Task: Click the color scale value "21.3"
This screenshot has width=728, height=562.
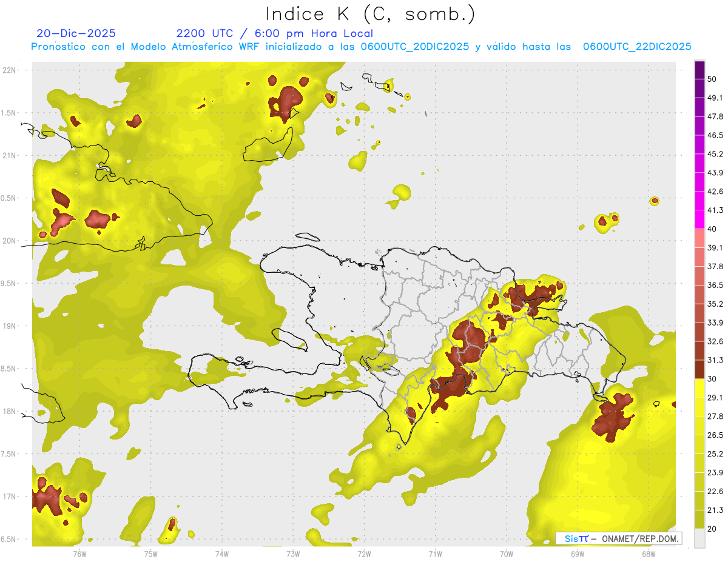Action: coord(715,511)
